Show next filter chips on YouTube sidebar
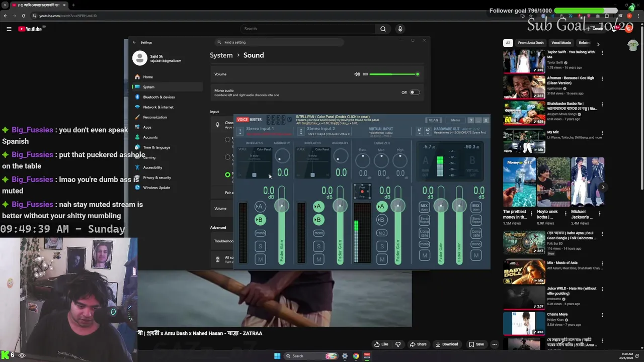The image size is (644, 362). click(598, 44)
